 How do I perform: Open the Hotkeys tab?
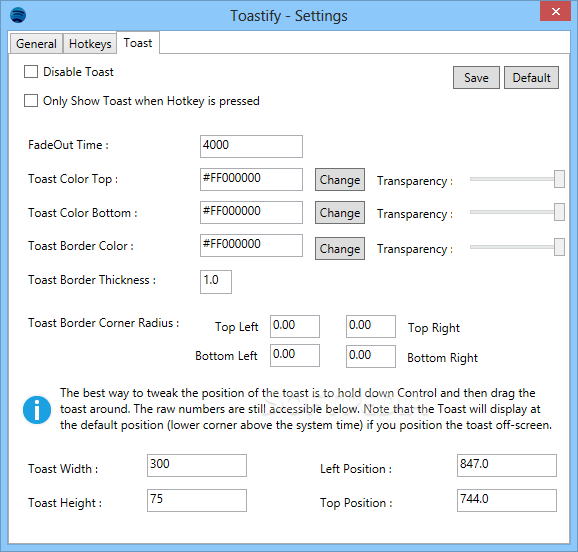coord(90,44)
